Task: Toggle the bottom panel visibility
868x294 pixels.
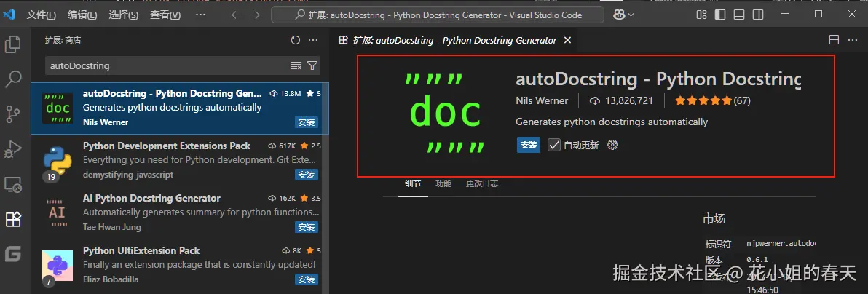Action: (x=739, y=15)
